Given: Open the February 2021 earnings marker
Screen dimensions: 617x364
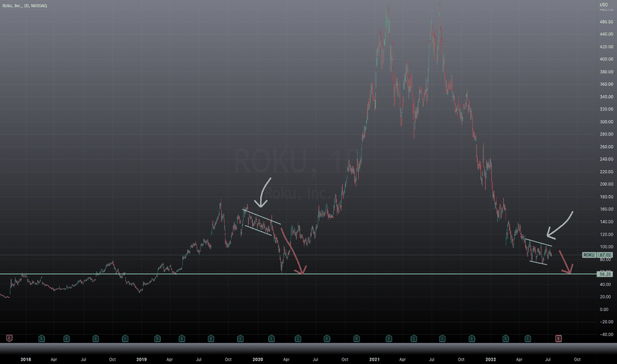Looking at the screenshot, I should point(389,338).
